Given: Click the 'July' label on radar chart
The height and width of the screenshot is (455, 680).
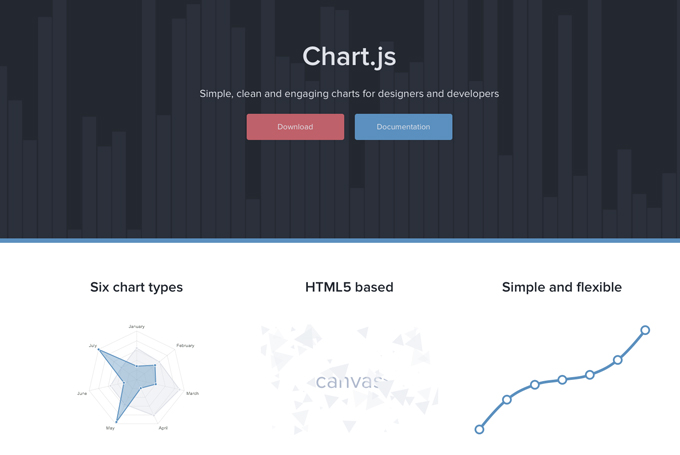Looking at the screenshot, I should click(x=93, y=346).
